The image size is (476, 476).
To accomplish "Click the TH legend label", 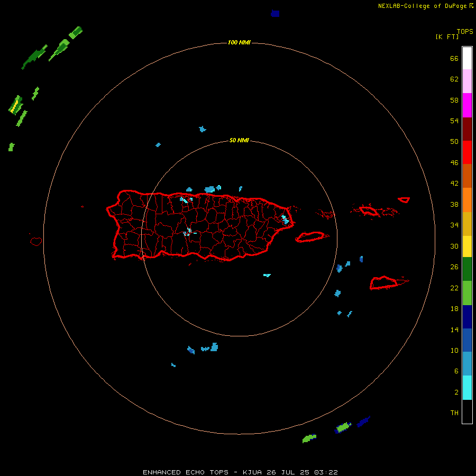I will pyautogui.click(x=454, y=413).
